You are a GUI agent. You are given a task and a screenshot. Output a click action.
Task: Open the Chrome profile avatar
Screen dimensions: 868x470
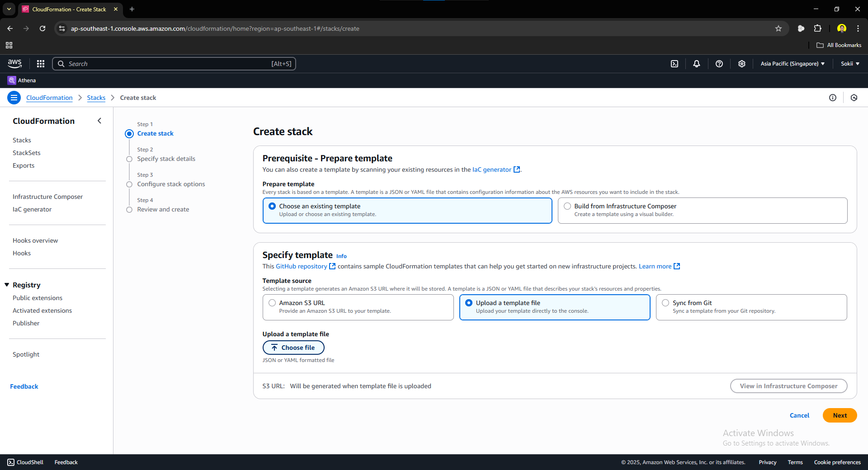[x=842, y=28]
